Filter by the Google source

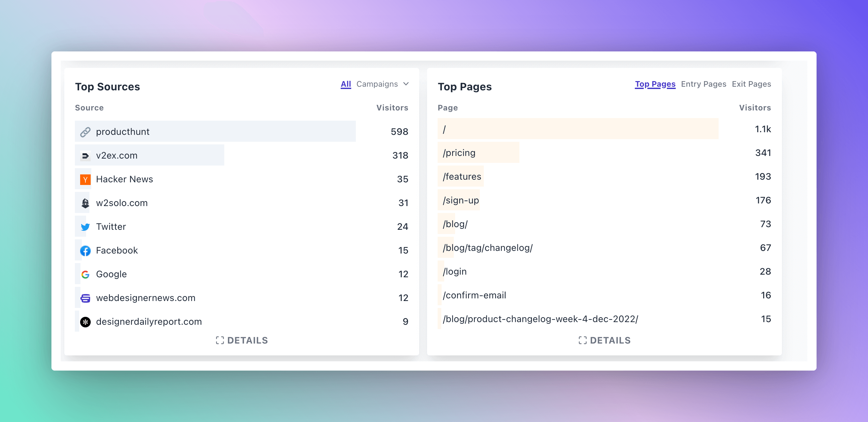[x=111, y=274]
